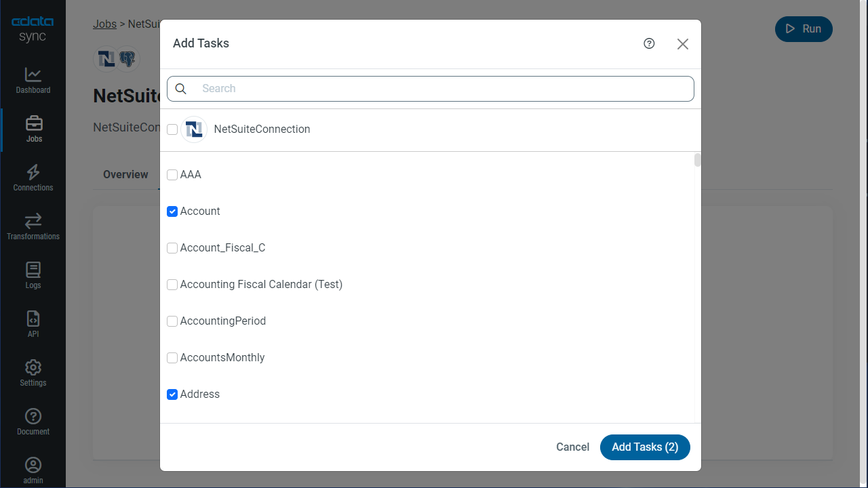Image resolution: width=868 pixels, height=488 pixels.
Task: Toggle the NetSuiteConnection select-all checkbox
Action: coord(172,129)
